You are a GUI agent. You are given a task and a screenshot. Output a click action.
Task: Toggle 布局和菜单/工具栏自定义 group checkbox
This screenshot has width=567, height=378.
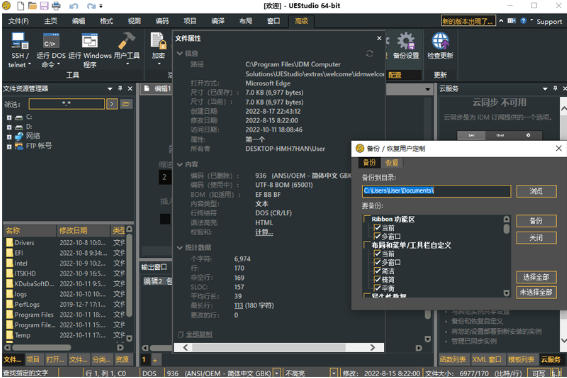pos(367,245)
